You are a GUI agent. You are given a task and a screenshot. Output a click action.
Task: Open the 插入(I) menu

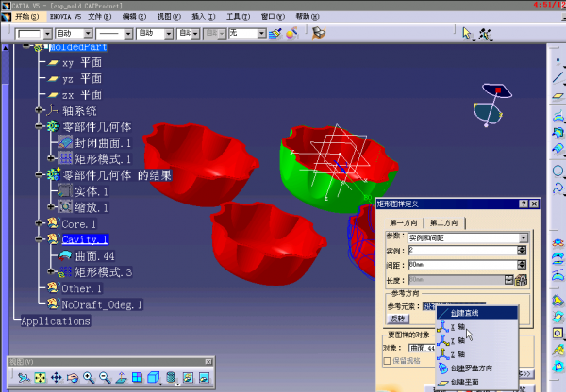pyautogui.click(x=203, y=17)
